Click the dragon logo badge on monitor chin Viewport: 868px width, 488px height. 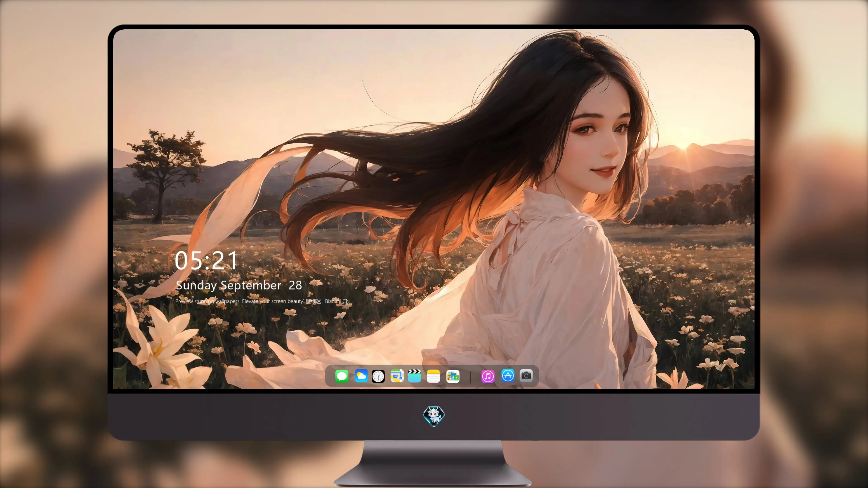[434, 416]
